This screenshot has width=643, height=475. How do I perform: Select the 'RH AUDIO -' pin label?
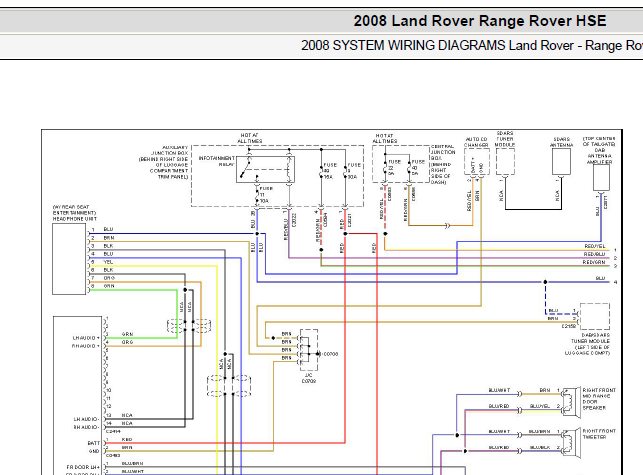click(x=86, y=427)
